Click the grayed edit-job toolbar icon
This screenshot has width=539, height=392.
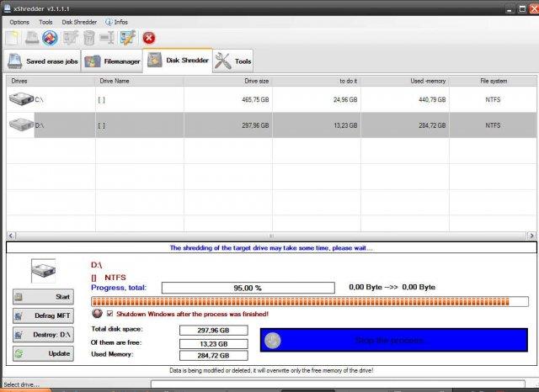point(70,38)
